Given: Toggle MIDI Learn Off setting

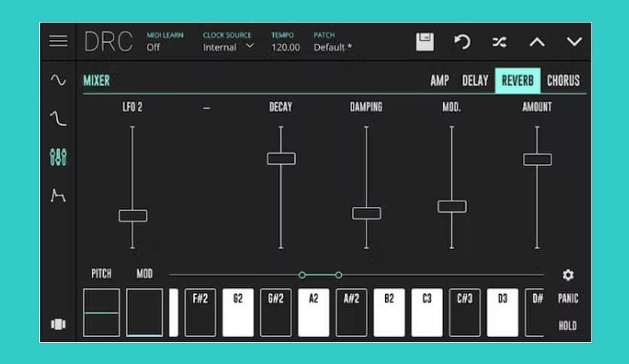Looking at the screenshot, I should click(x=153, y=47).
